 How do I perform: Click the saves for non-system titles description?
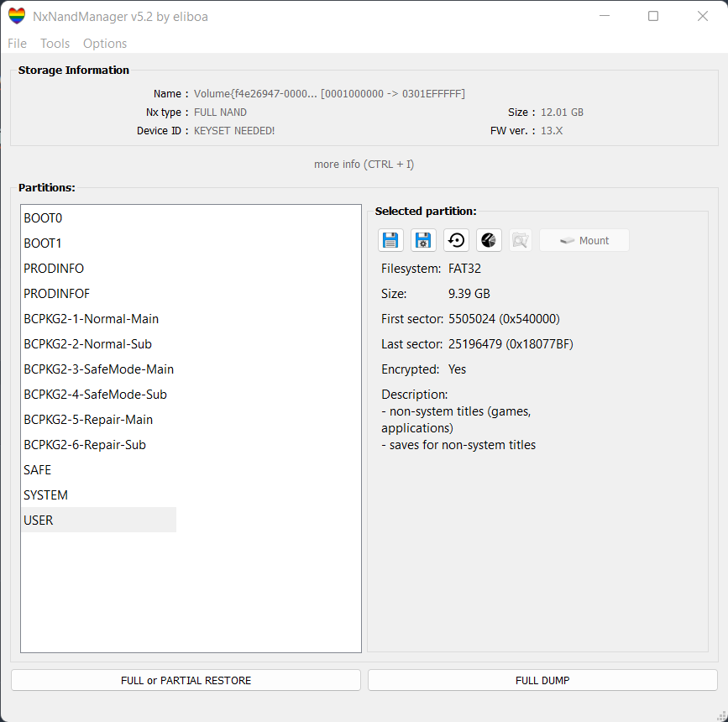pyautogui.click(x=458, y=445)
